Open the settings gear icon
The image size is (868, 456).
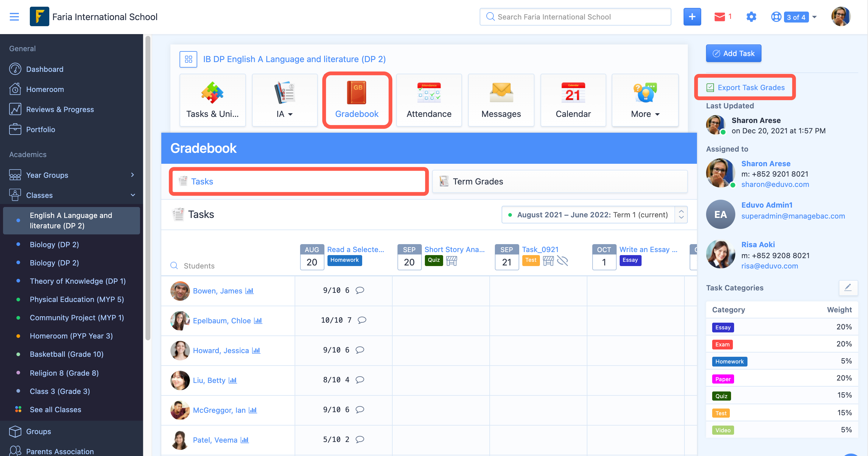751,16
